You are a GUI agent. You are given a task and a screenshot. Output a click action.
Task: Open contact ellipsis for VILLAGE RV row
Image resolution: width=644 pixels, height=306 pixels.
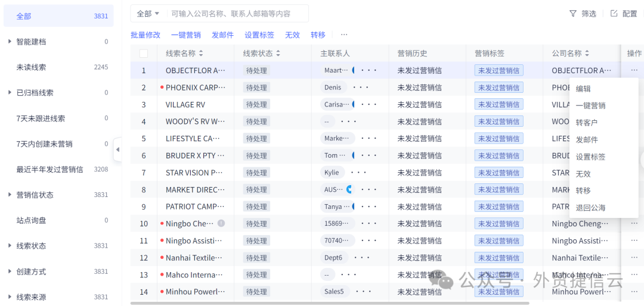click(x=369, y=105)
